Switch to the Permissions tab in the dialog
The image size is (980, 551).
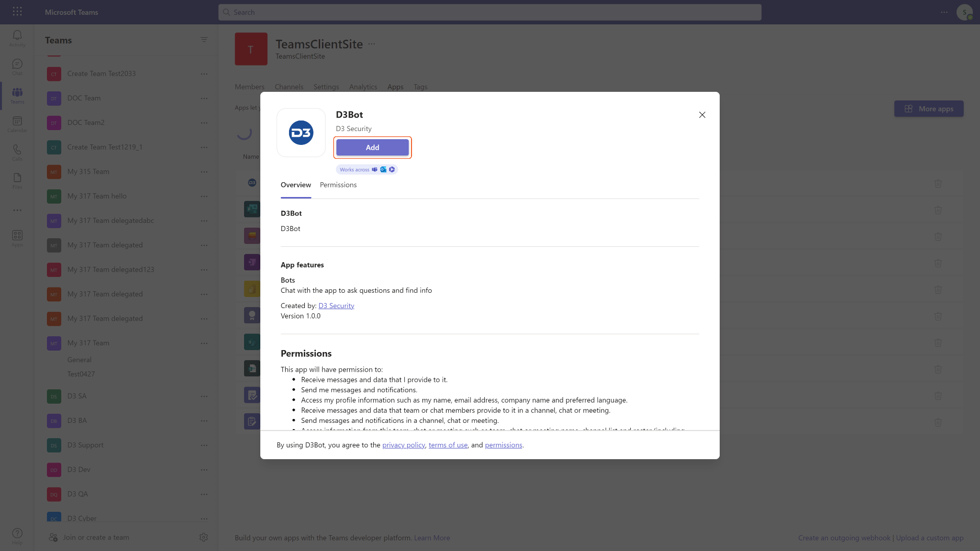point(338,185)
